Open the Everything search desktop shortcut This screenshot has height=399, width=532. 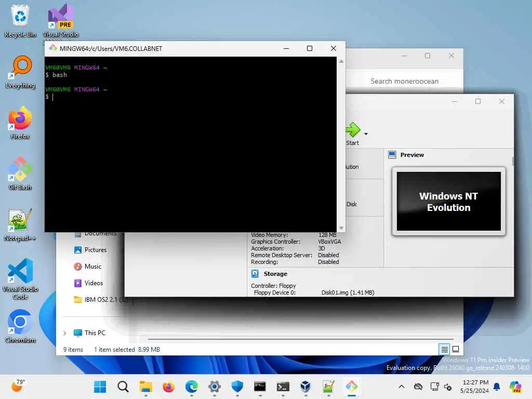coord(20,72)
